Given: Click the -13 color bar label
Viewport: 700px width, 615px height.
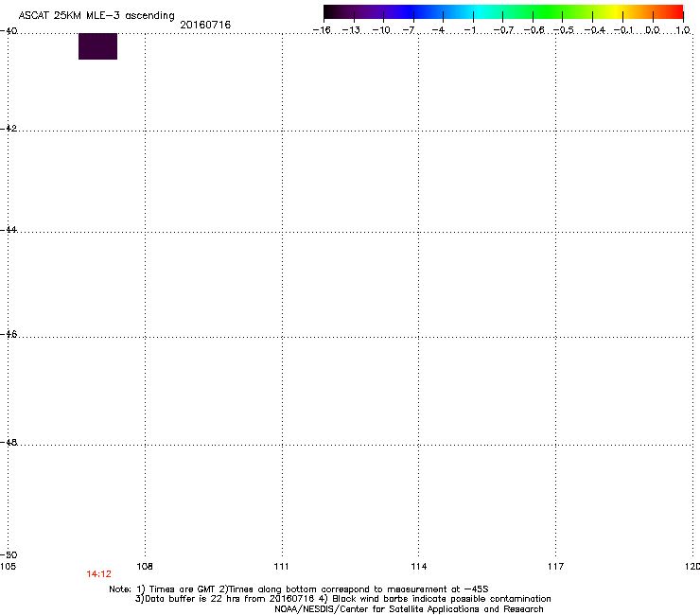Looking at the screenshot, I should click(x=351, y=30).
